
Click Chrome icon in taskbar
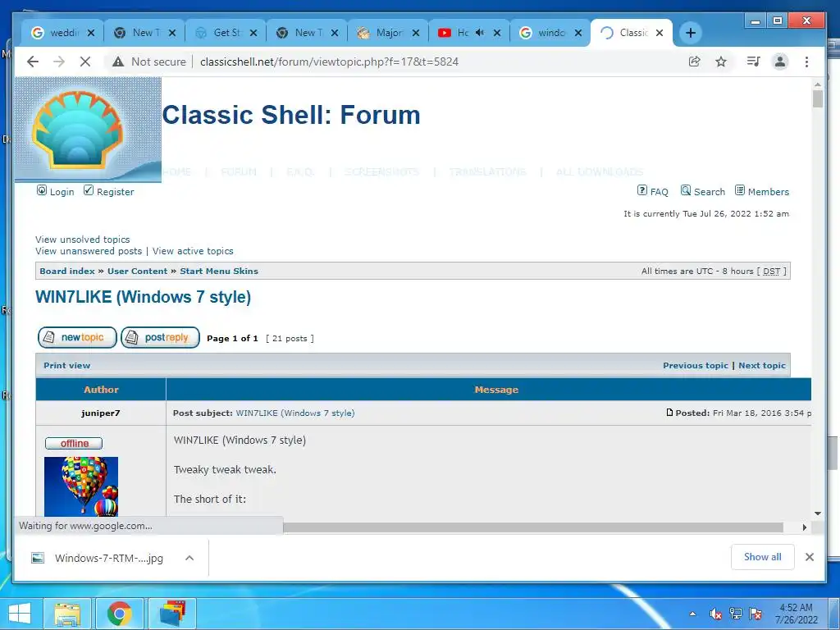point(119,614)
